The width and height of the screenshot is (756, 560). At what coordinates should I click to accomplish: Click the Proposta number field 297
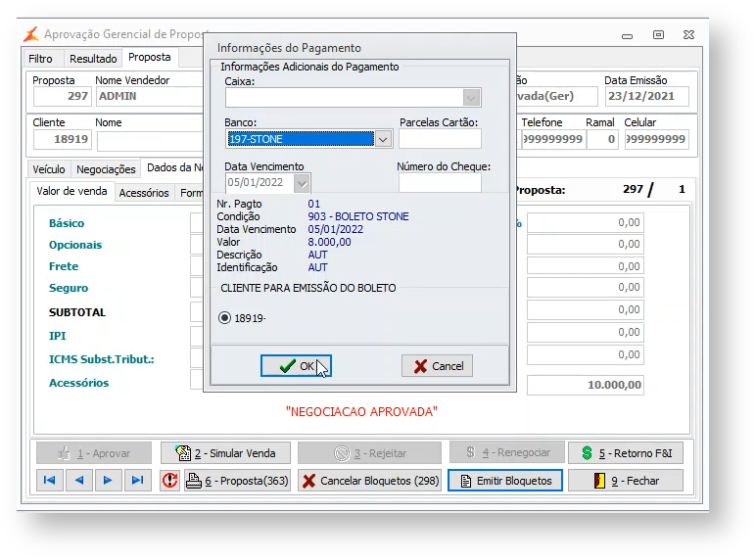(62, 96)
